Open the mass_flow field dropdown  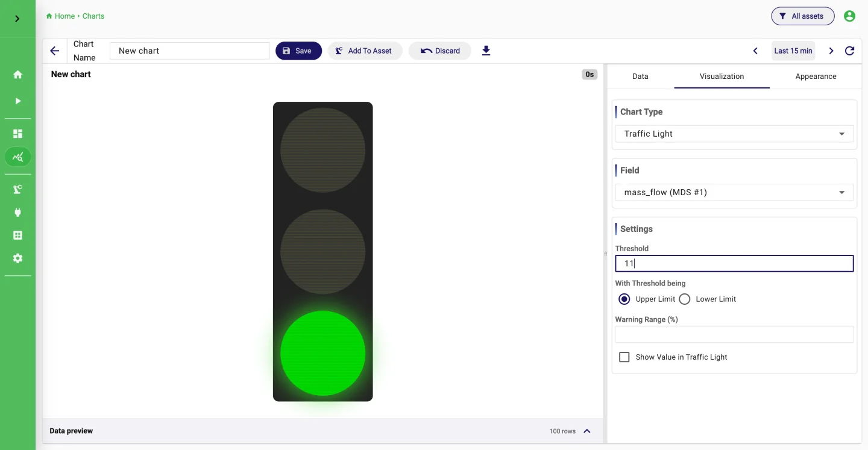tap(734, 192)
